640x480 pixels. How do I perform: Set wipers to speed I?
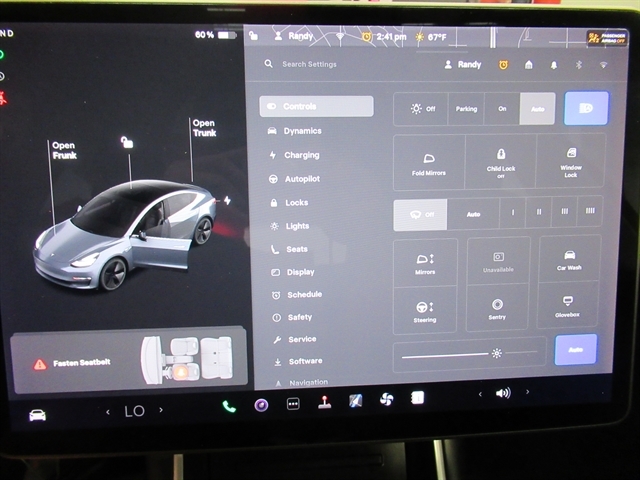pyautogui.click(x=513, y=213)
